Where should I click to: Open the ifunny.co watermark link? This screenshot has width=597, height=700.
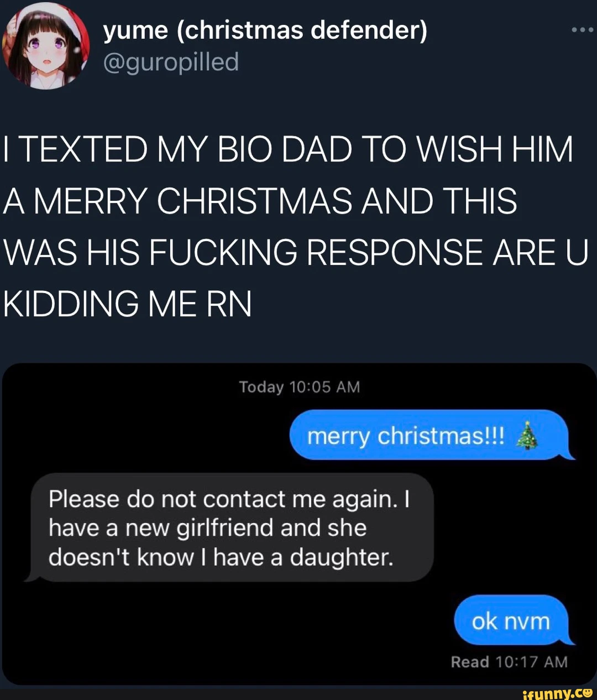coord(558,692)
